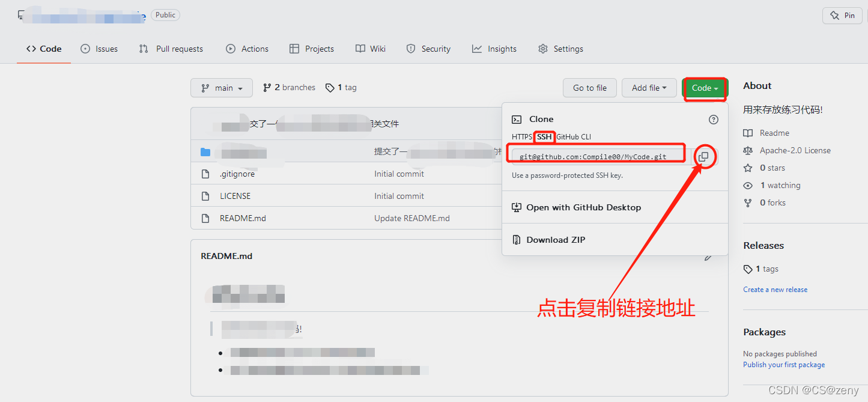Open the Insights tab
Image resolution: width=868 pixels, height=402 pixels.
(x=494, y=49)
